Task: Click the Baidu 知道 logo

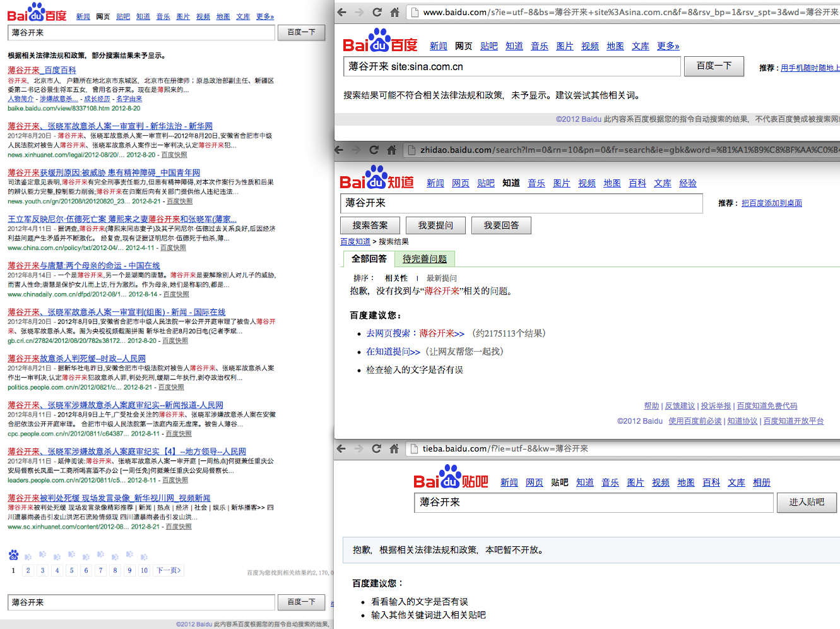Action: [377, 179]
